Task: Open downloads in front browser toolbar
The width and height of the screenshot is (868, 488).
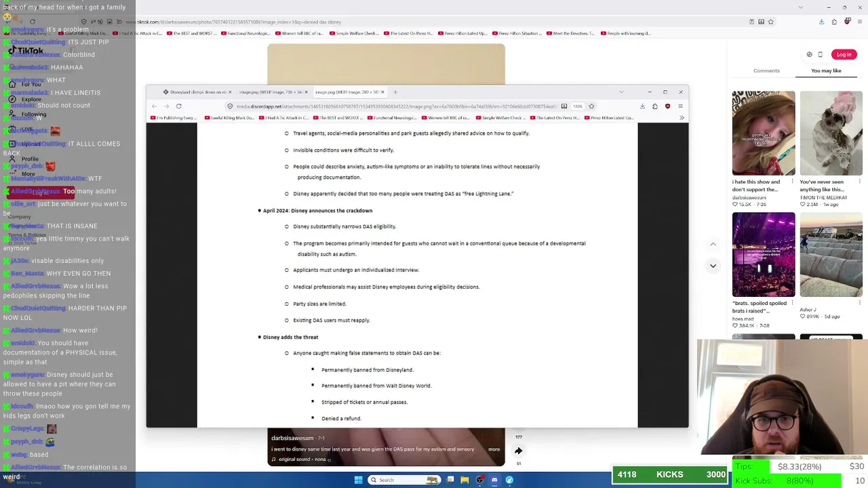Action: click(642, 106)
